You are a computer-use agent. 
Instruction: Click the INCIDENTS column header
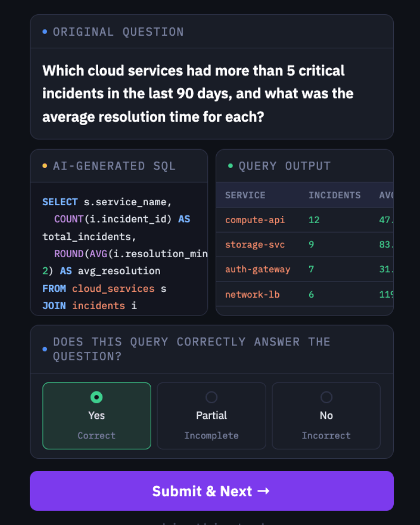click(x=334, y=195)
